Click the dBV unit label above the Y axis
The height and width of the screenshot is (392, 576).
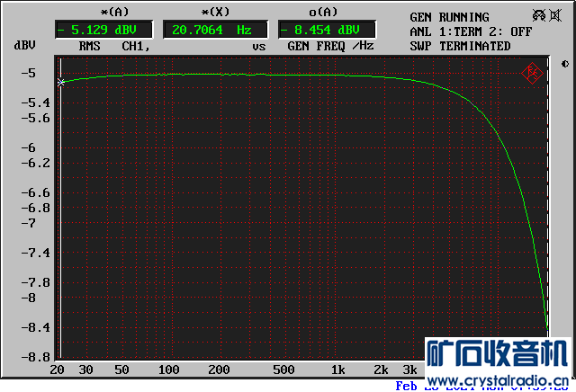coord(24,45)
